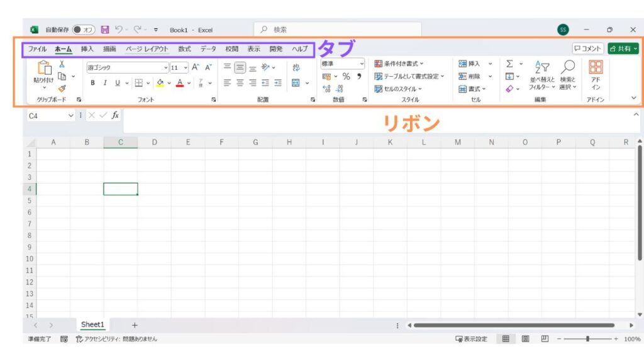Toggle middle vertical alignment

240,67
